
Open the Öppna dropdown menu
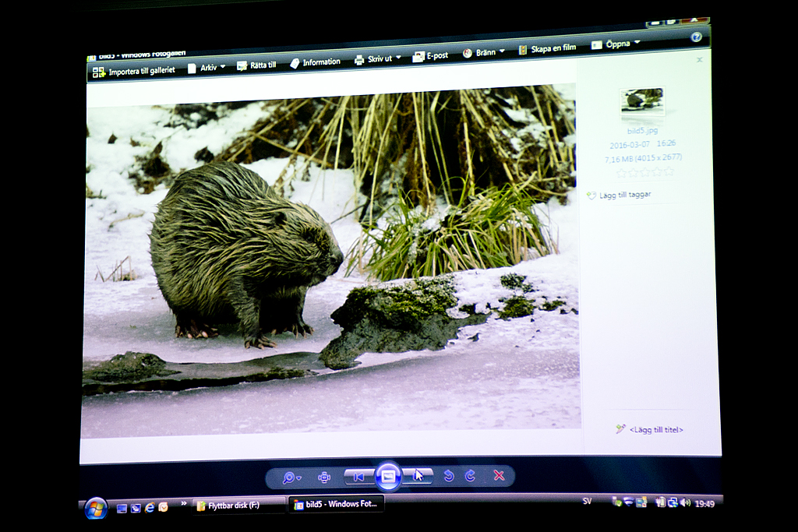[x=616, y=44]
